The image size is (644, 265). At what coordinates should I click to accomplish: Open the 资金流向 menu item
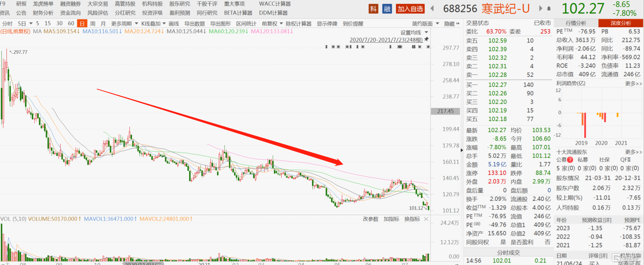(70, 13)
